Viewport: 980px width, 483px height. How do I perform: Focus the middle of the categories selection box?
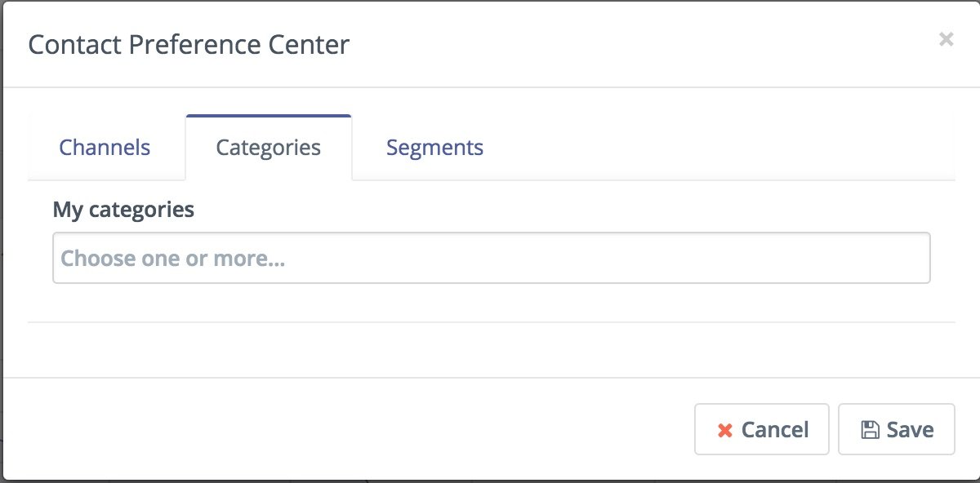click(491, 259)
